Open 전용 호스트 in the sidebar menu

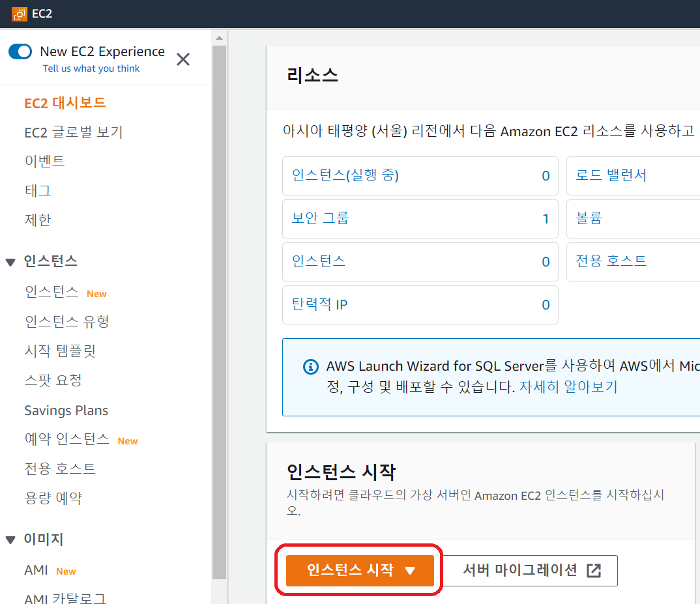(60, 468)
